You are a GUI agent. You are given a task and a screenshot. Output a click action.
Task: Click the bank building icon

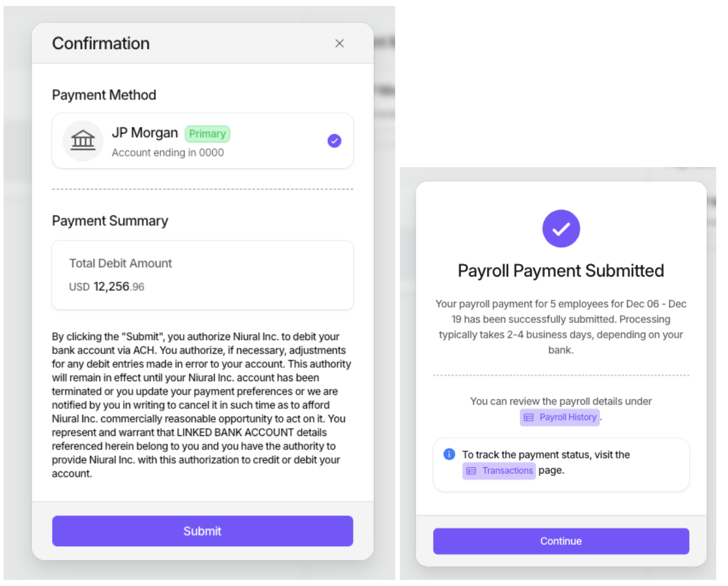click(83, 141)
